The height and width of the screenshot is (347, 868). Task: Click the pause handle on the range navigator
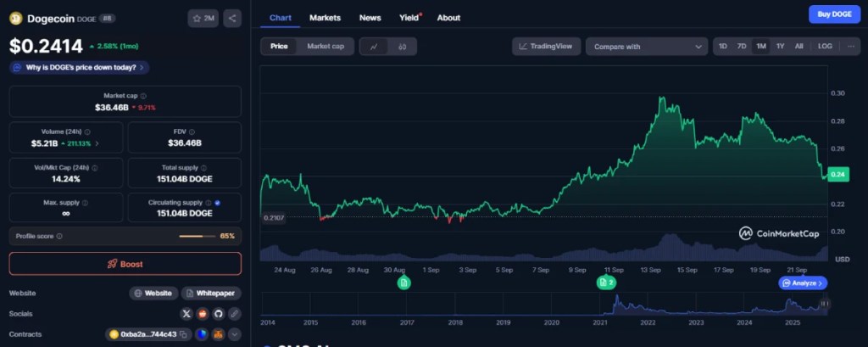coord(824,303)
